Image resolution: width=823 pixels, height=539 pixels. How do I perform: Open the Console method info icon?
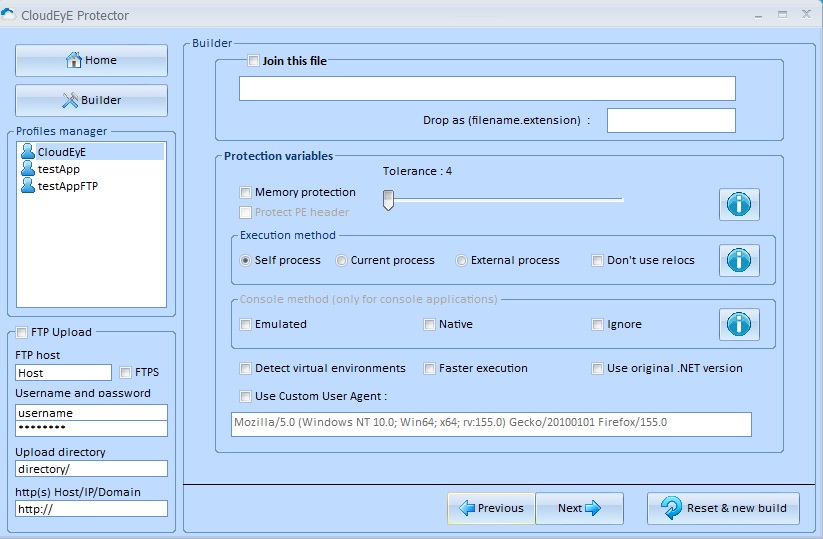click(x=739, y=324)
